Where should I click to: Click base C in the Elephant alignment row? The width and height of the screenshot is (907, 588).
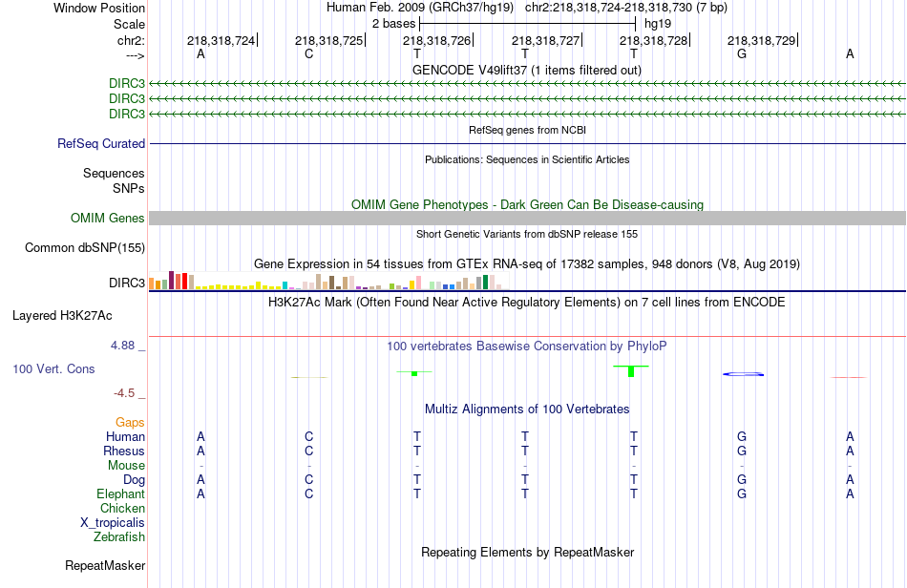click(x=309, y=493)
